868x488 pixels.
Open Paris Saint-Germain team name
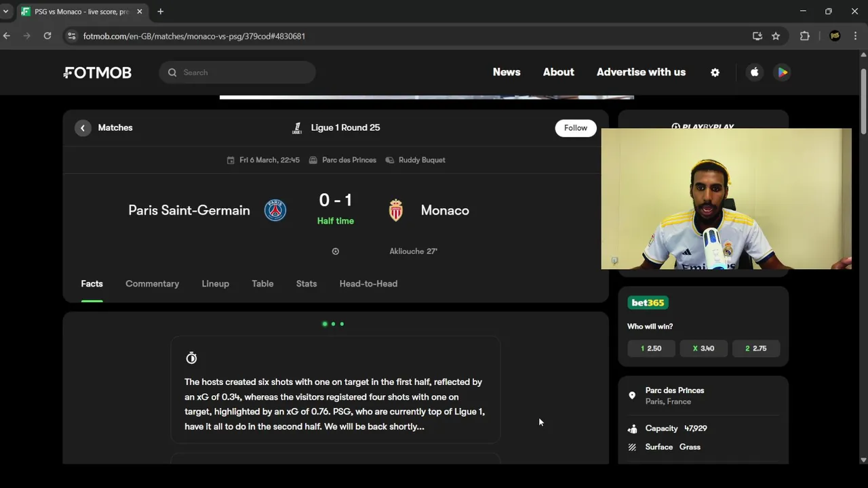(x=189, y=210)
